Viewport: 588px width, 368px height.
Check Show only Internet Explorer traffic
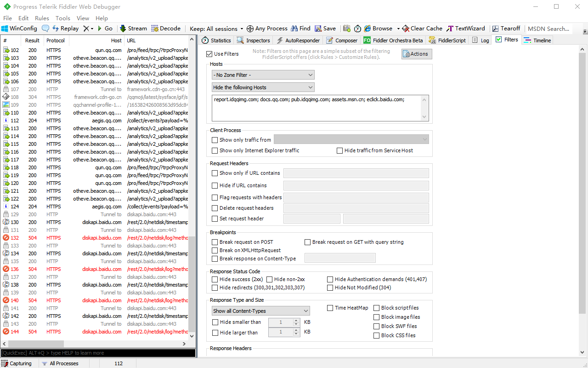pos(215,150)
